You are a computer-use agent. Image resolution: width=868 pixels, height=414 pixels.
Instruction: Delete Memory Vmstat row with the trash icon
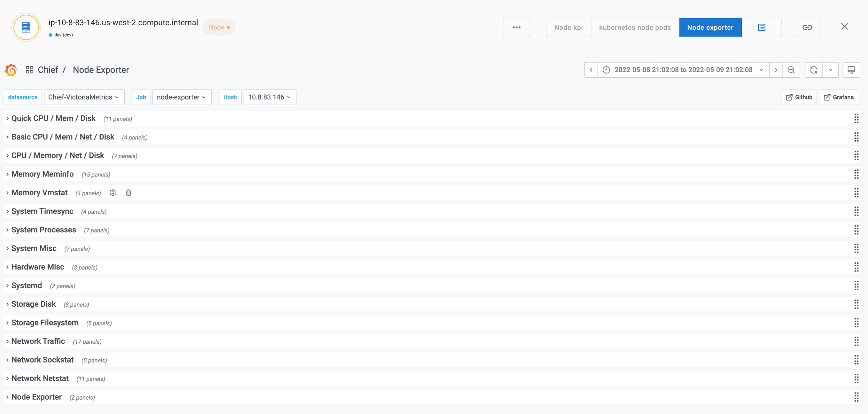click(128, 192)
